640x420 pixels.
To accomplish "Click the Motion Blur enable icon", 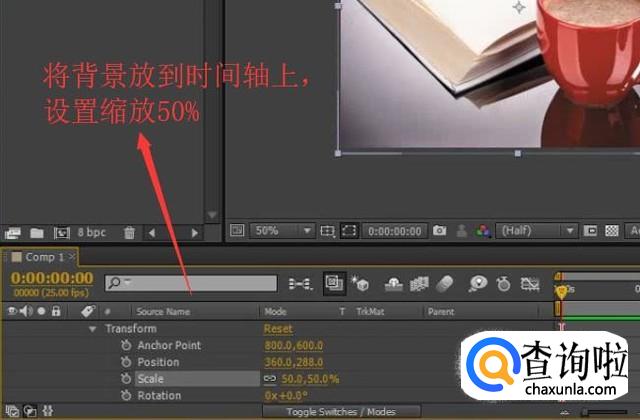I will [x=446, y=284].
